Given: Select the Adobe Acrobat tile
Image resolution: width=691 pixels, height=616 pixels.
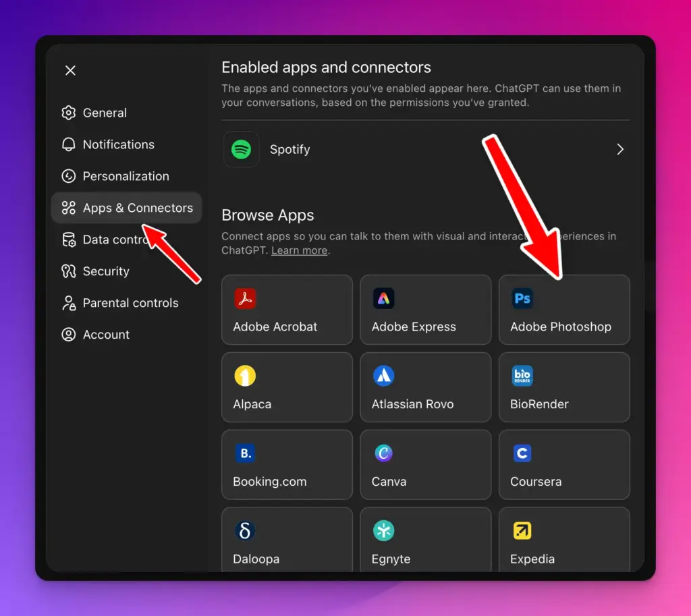Looking at the screenshot, I should [287, 310].
